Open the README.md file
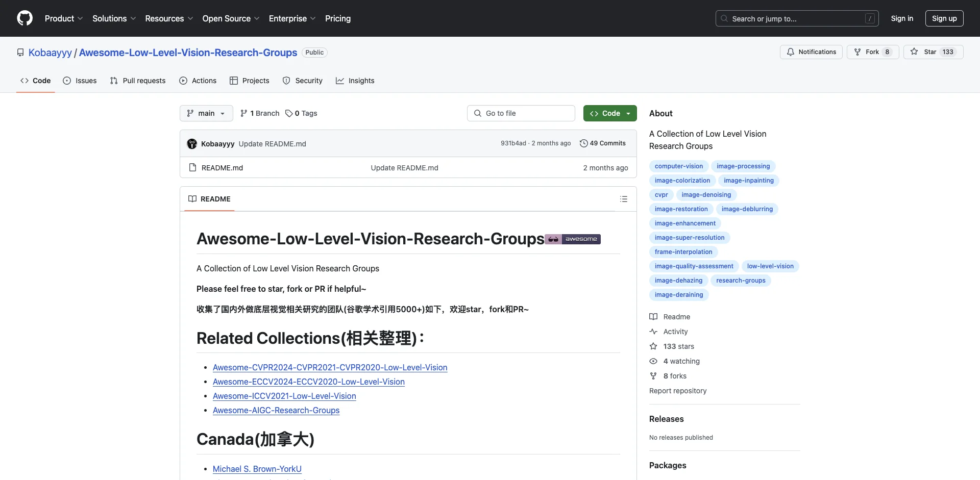The height and width of the screenshot is (480, 980). coord(222,168)
